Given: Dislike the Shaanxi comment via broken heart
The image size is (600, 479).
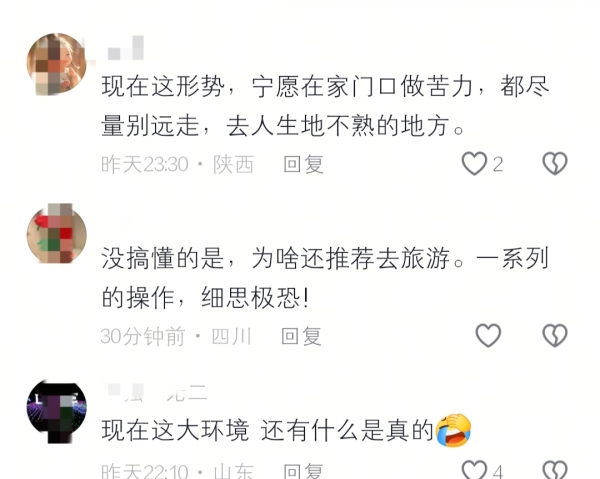Looking at the screenshot, I should [555, 164].
